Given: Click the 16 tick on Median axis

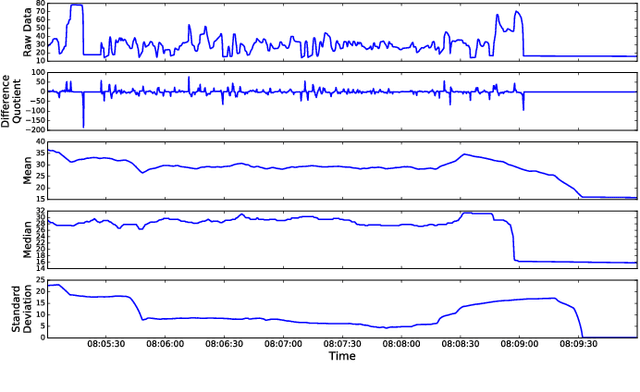Looking at the screenshot, I should 40,262.
